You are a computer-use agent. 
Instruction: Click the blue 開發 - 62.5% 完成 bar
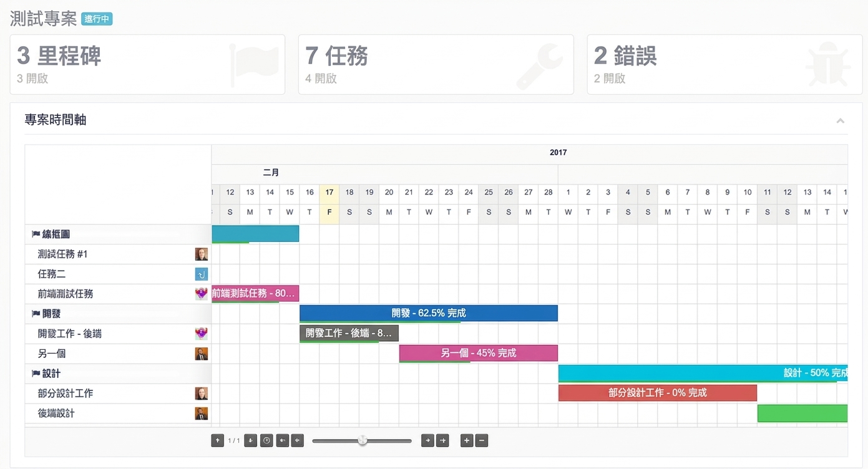429,313
